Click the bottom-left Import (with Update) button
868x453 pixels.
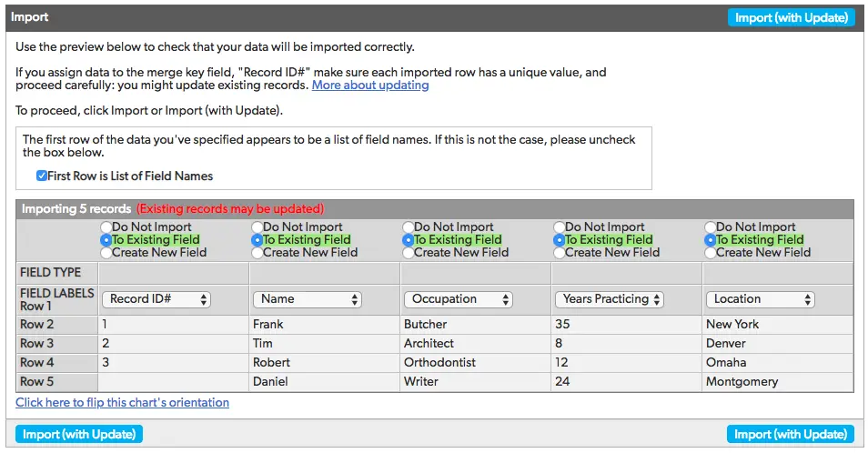[79, 434]
